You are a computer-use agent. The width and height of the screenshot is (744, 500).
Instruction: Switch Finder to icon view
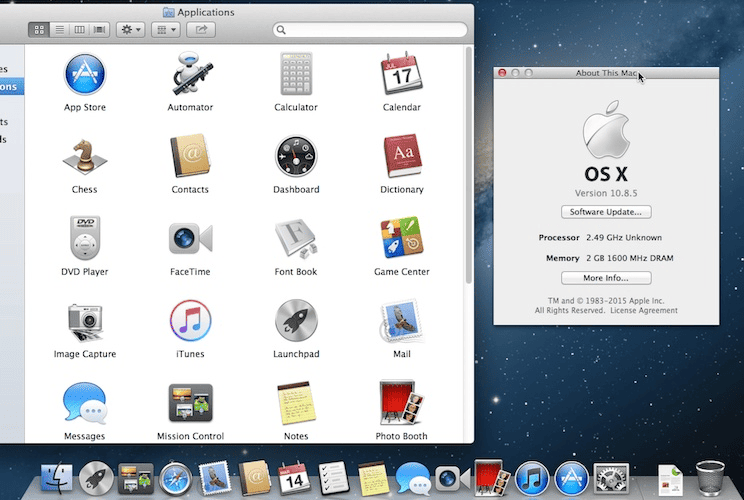[x=40, y=30]
